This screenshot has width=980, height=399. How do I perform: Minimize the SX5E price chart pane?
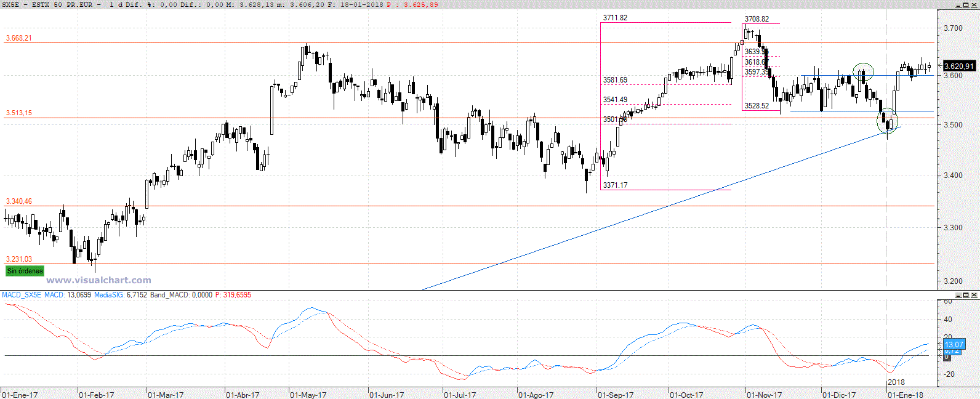[x=959, y=4]
